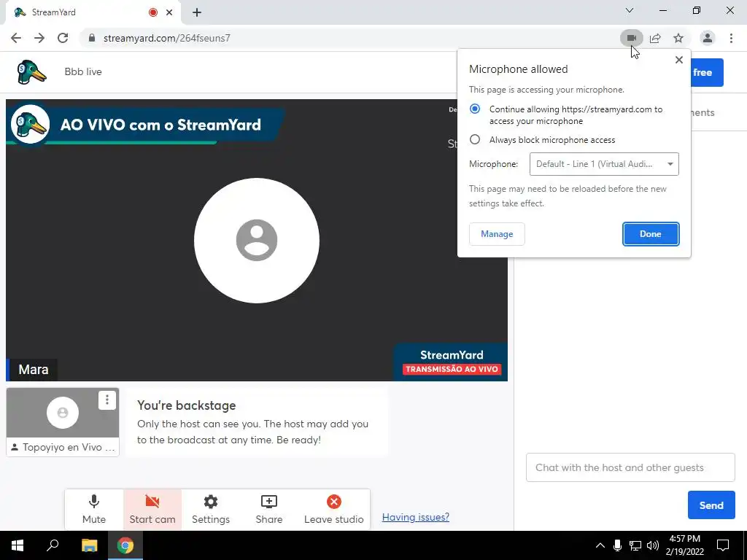The width and height of the screenshot is (747, 560).
Task: Select Continue allowing microphone access option
Action: click(x=475, y=109)
